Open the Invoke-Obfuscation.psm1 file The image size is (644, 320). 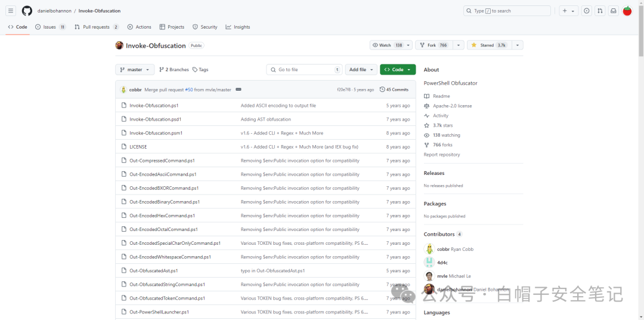[156, 133]
